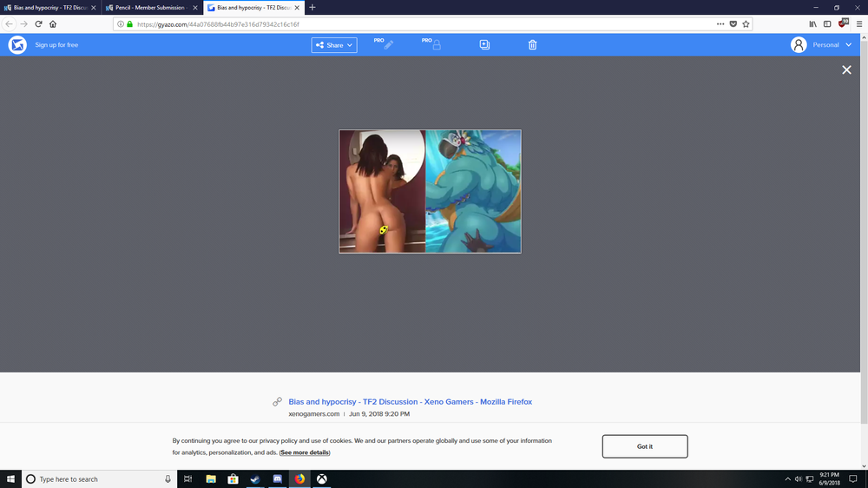
Task: Click Type here to search box
Action: point(100,479)
